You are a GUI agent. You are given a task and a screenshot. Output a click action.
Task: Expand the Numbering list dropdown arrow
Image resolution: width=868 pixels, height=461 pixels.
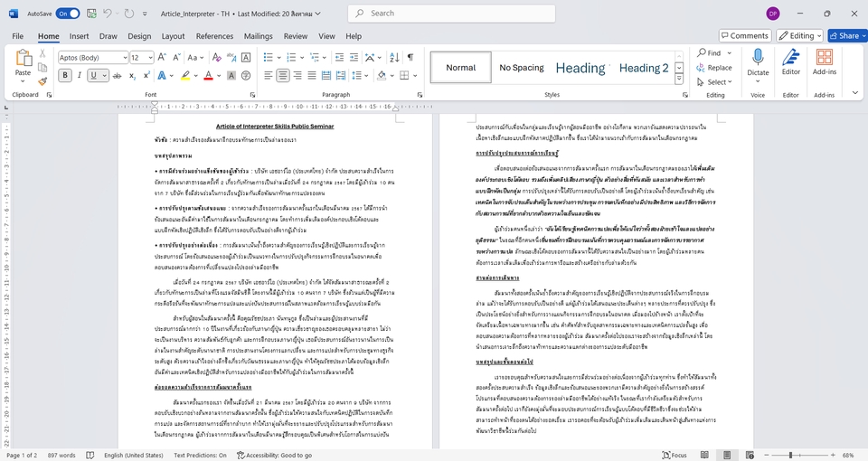point(301,58)
